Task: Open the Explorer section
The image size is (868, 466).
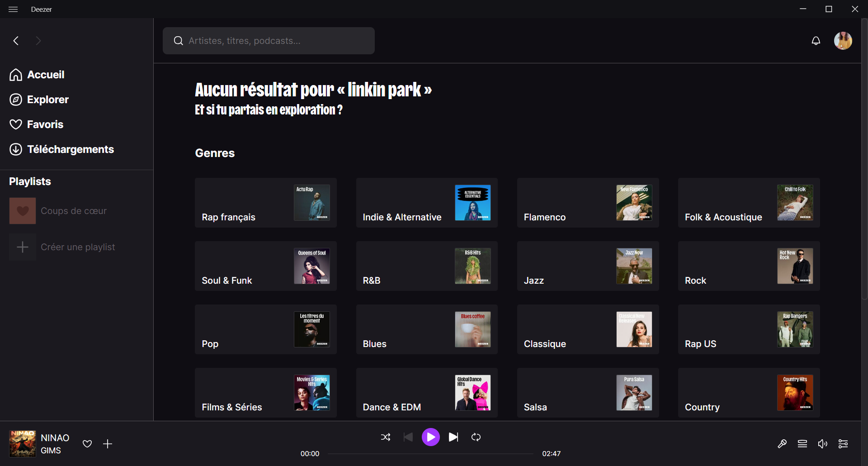Action: click(39, 100)
